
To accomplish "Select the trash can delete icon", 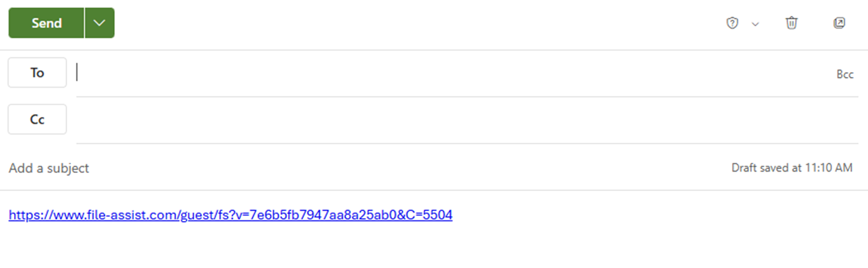I will tap(792, 23).
